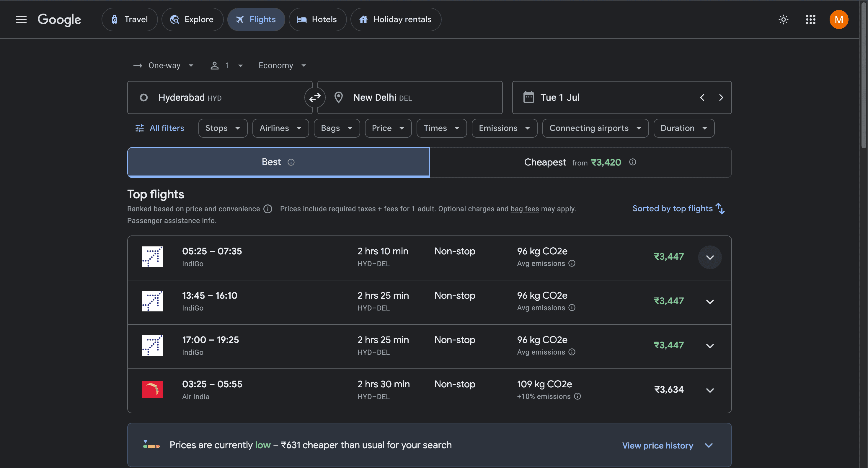Image resolution: width=868 pixels, height=468 pixels.
Task: Open the Google apps grid
Action: 810,19
